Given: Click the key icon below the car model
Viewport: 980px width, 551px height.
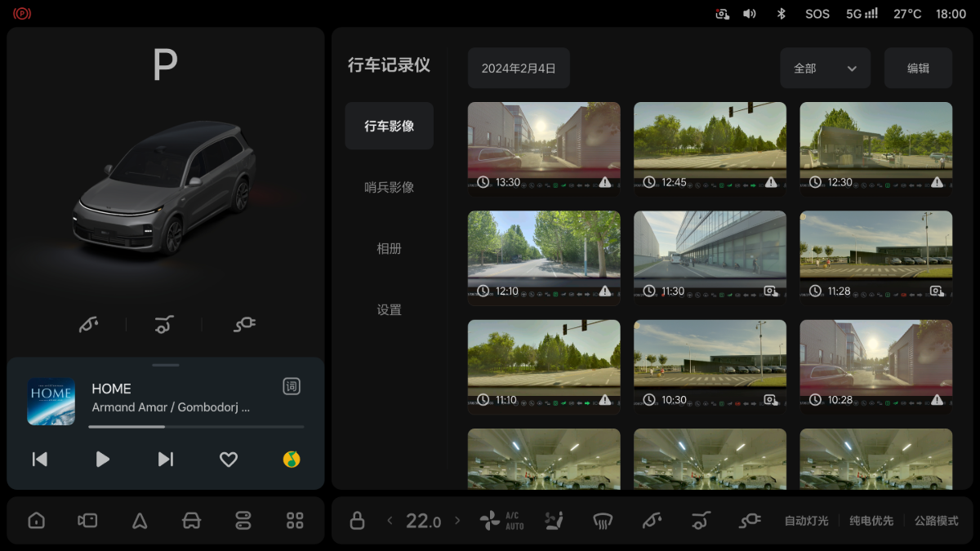Looking at the screenshot, I should [x=88, y=325].
